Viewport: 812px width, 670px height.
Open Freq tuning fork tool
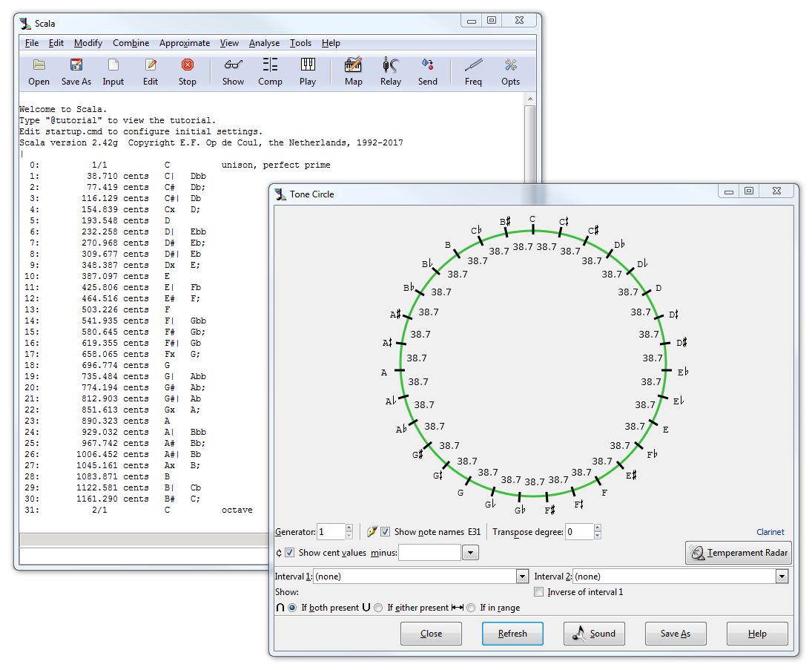[x=473, y=66]
